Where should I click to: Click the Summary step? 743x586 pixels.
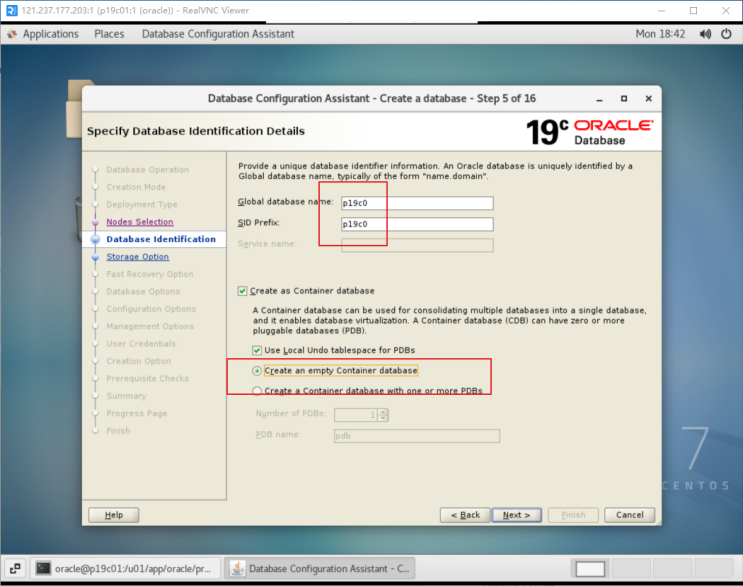click(127, 396)
